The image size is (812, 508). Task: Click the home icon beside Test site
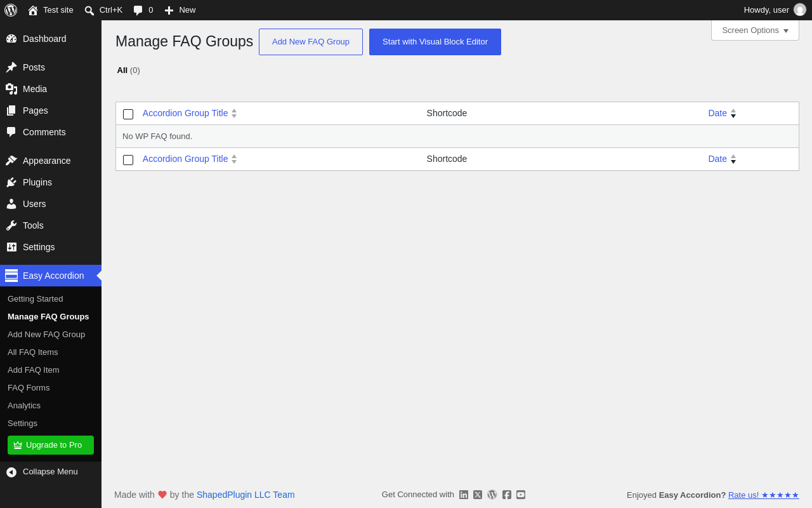pos(33,10)
